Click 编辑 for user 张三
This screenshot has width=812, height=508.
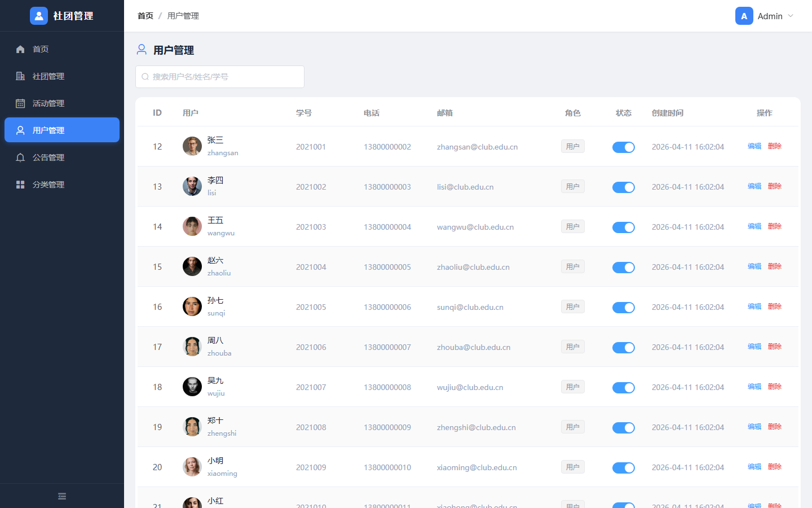[754, 146]
